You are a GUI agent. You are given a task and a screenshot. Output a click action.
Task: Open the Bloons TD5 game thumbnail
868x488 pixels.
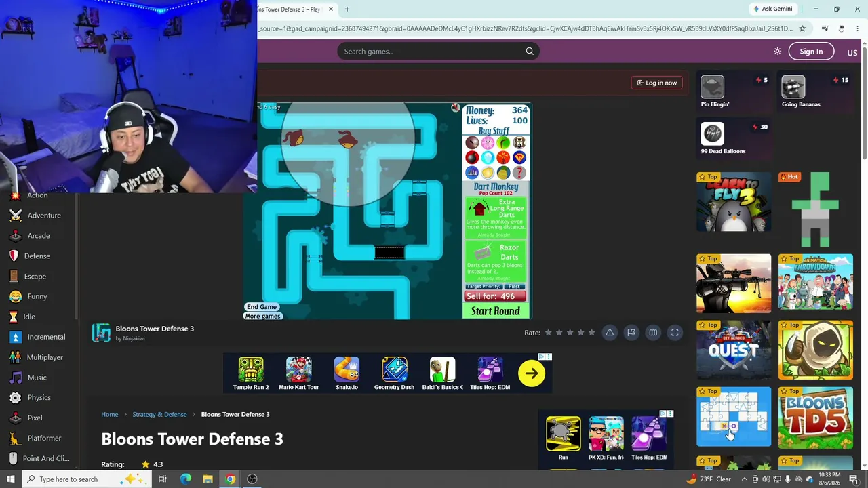816,418
